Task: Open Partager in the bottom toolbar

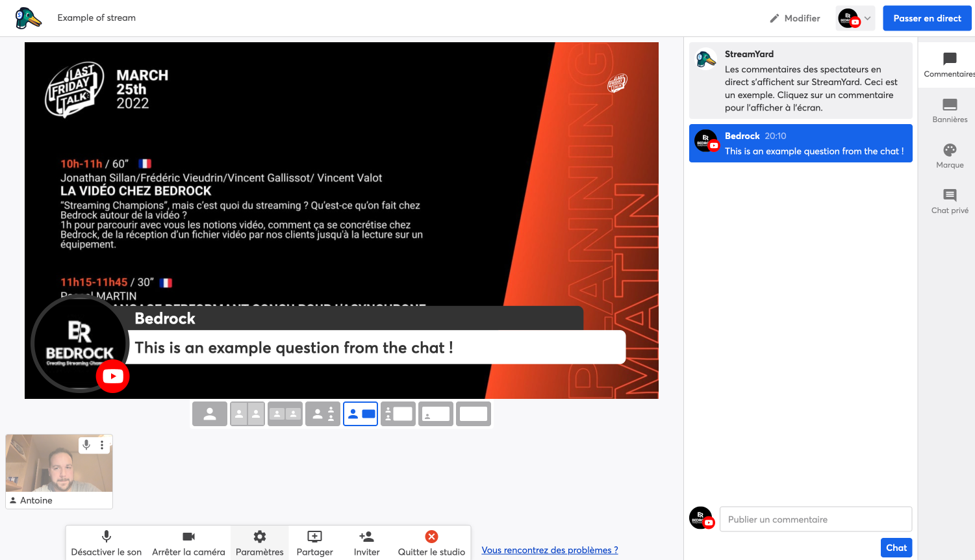Action: pyautogui.click(x=314, y=542)
